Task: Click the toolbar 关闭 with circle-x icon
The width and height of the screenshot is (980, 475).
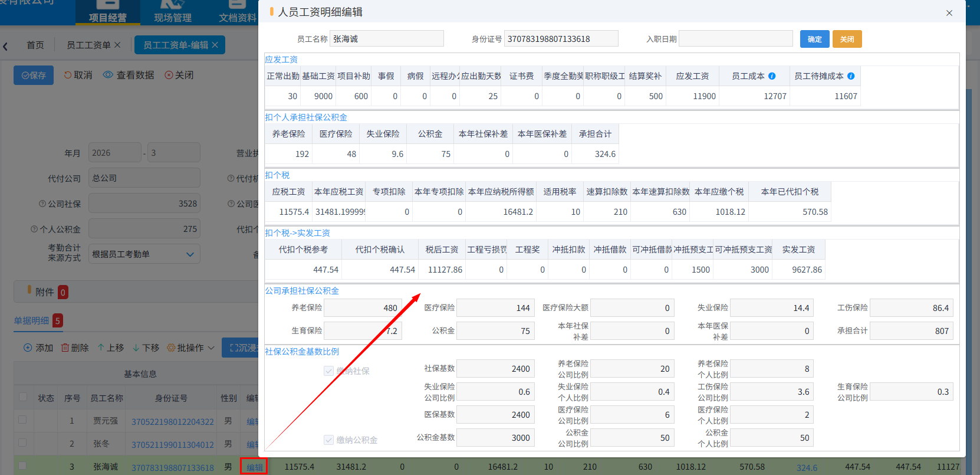Action: tap(179, 76)
